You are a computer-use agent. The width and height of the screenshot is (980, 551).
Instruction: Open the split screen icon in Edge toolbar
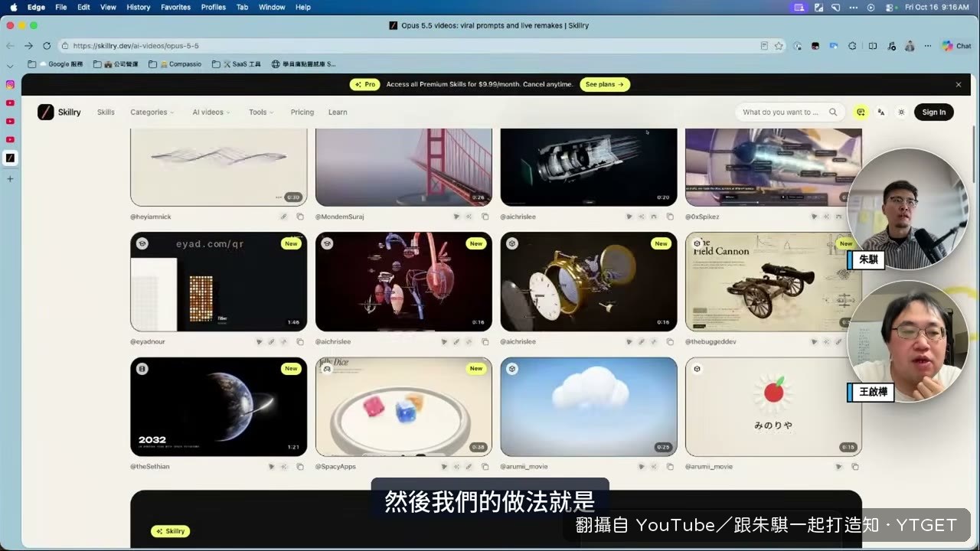pyautogui.click(x=872, y=45)
